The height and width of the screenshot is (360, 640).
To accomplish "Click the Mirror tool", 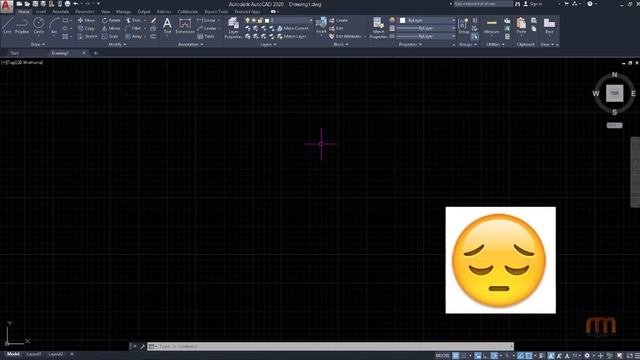I will [111, 28].
